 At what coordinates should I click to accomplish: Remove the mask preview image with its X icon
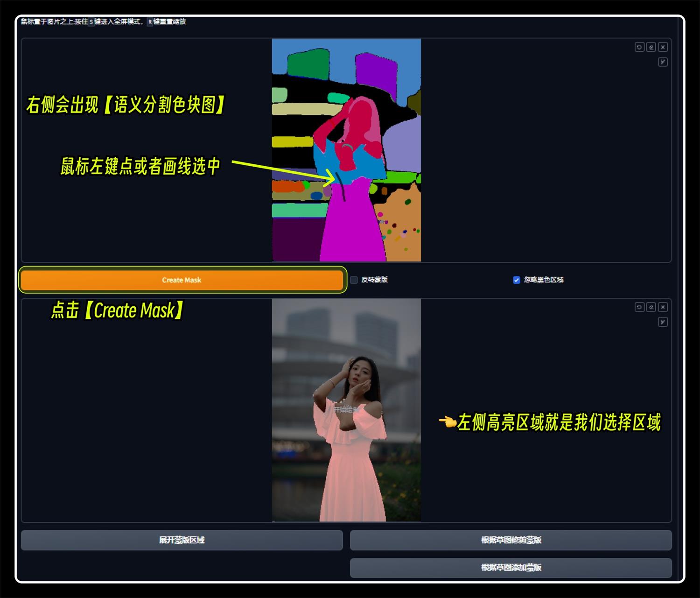(663, 307)
